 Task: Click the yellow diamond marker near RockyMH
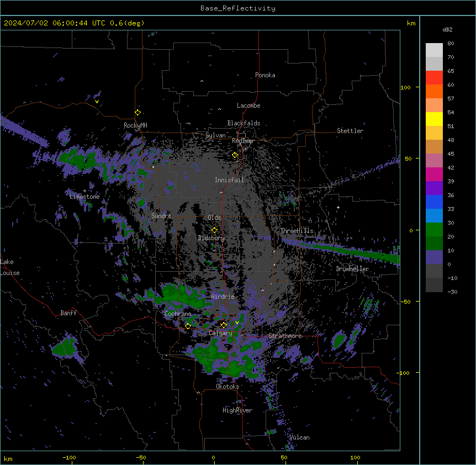click(x=138, y=113)
